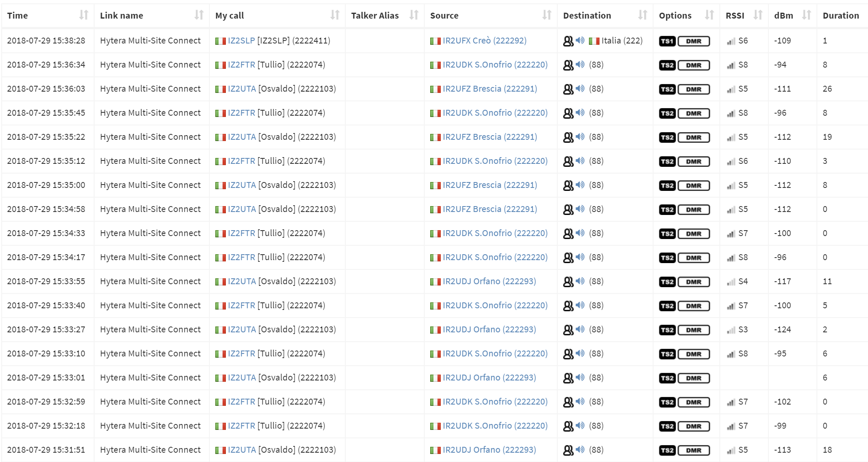Open IZ2FTR callsign link in the 15:36:34 row
868x462 pixels.
coord(241,65)
